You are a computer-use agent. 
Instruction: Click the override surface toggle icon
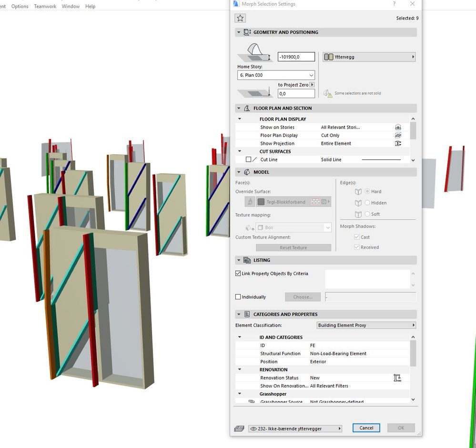click(250, 202)
